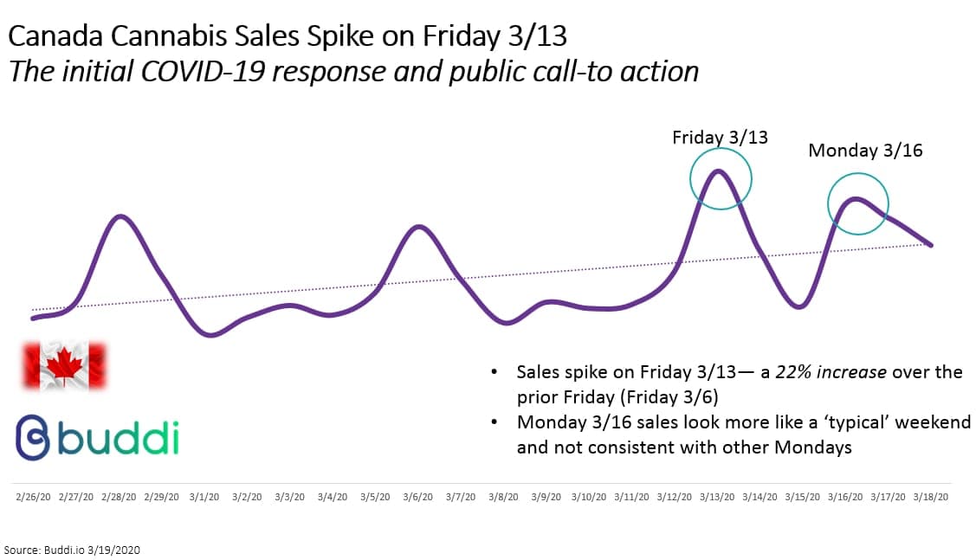Click the 'typical' weekend bullet text

[x=743, y=434]
